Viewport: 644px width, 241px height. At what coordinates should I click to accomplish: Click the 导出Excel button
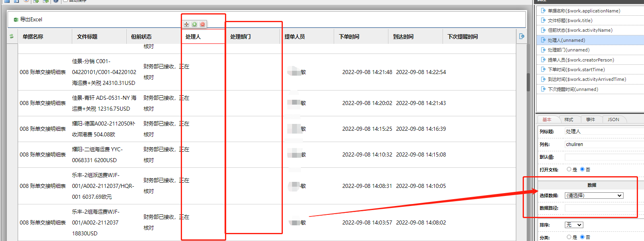coord(28,20)
